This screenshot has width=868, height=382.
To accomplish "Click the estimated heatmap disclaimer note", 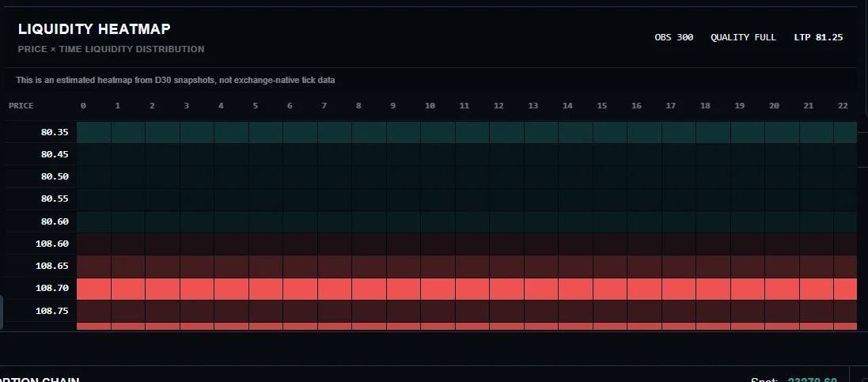I will pyautogui.click(x=176, y=81).
